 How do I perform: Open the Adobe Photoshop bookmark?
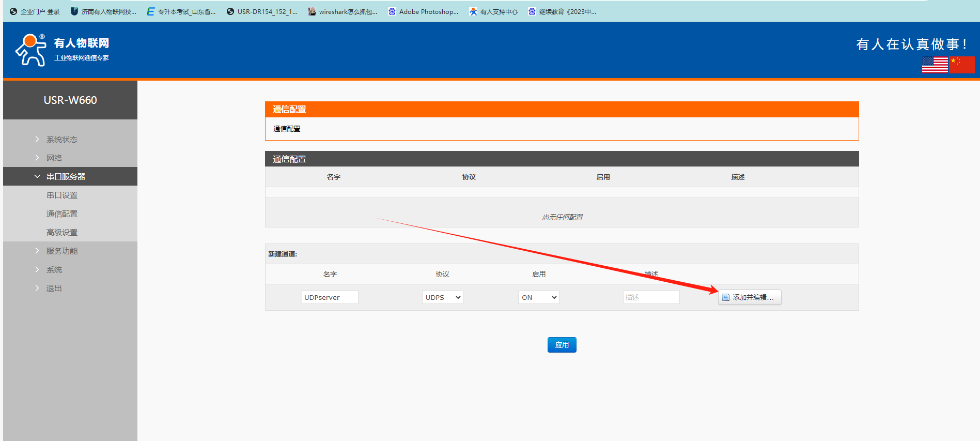click(423, 11)
